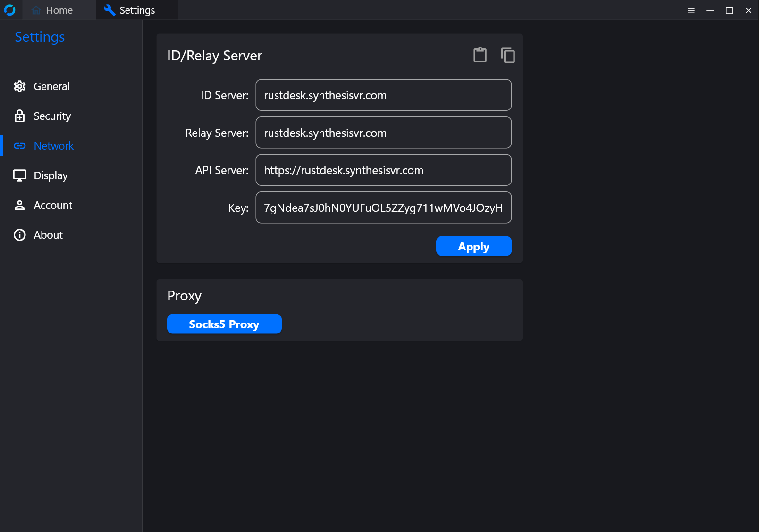The height and width of the screenshot is (532, 759).
Task: Click into the API Server field
Action: point(384,170)
